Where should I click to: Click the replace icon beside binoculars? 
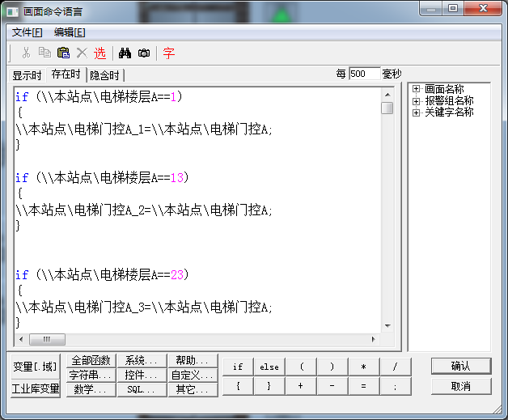[x=144, y=53]
